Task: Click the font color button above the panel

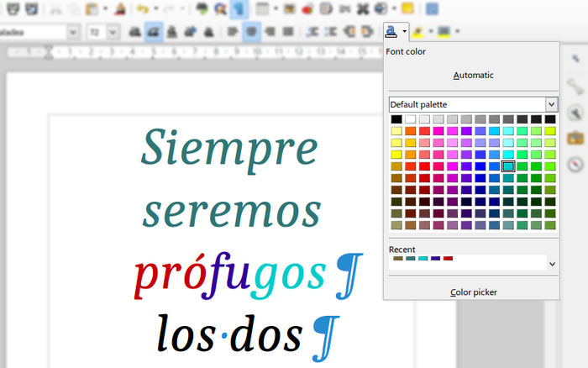Action: pos(391,32)
